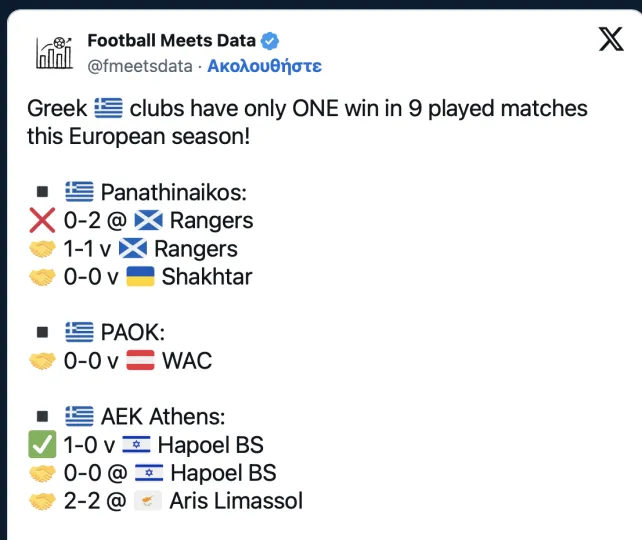Follow via the Ακολουθήστε link
Viewport: 642px width, 540px height.
pyautogui.click(x=264, y=66)
